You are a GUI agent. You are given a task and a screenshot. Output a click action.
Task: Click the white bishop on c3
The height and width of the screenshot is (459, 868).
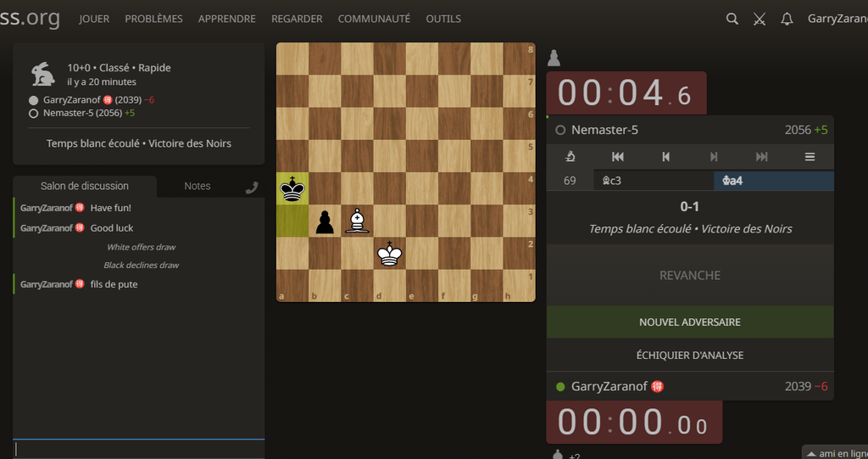(x=357, y=221)
